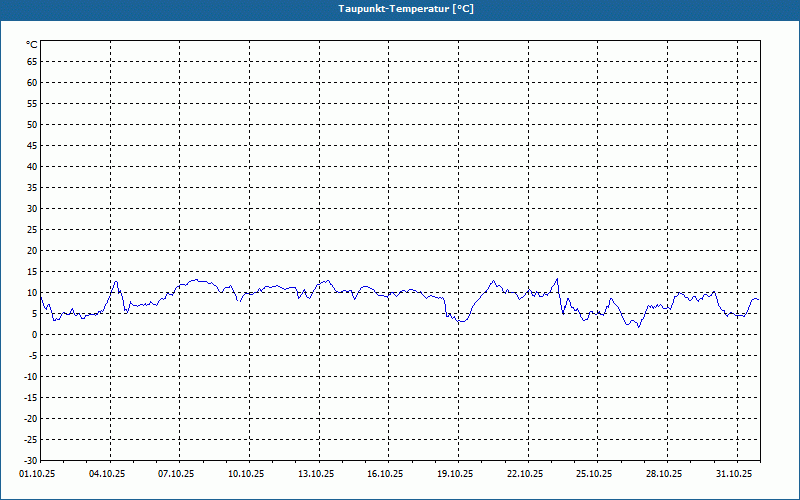Click the -10 value on the y-axis

(31, 377)
